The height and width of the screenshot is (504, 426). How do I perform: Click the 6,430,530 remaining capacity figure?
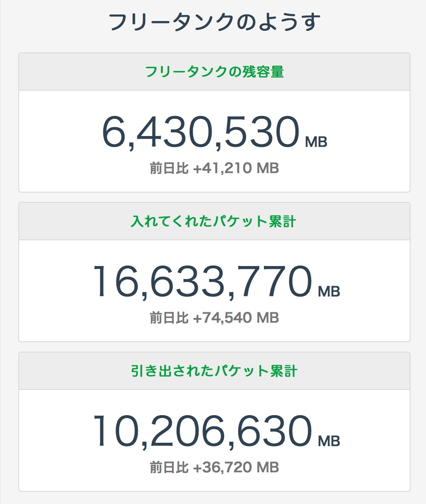(x=200, y=131)
